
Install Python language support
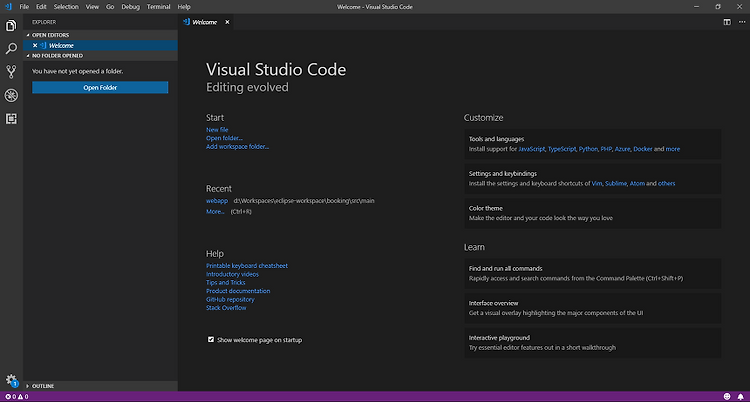click(588, 149)
